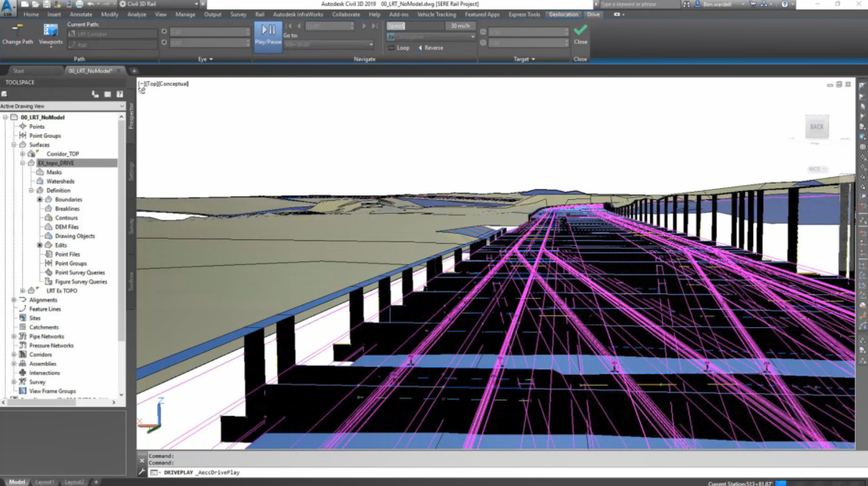Expand the Target panel options

tap(524, 59)
